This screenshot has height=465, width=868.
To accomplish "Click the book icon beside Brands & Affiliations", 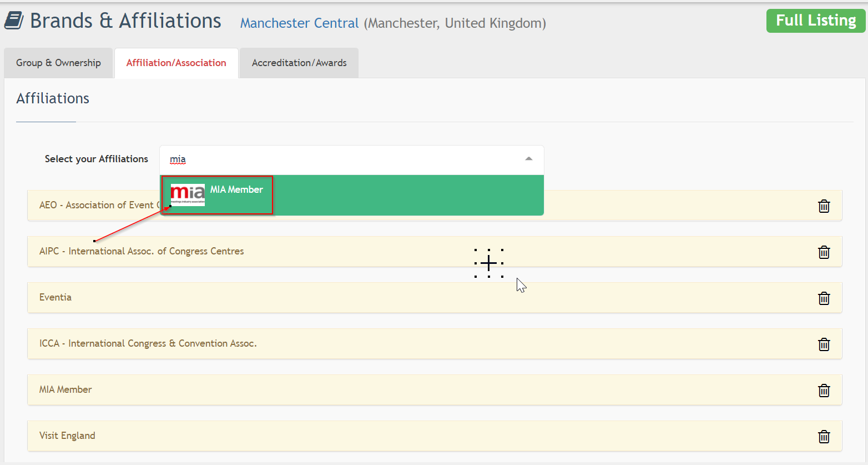I will (14, 21).
